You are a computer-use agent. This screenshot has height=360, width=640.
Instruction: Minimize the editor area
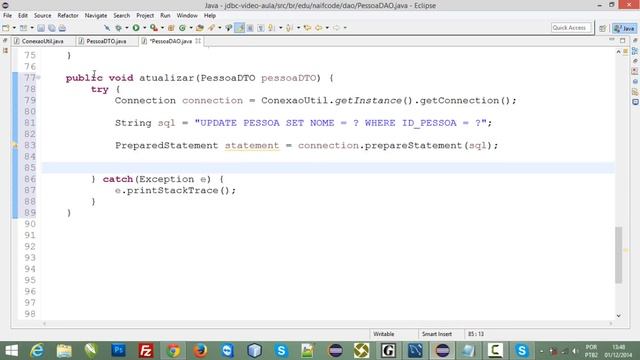pos(611,40)
